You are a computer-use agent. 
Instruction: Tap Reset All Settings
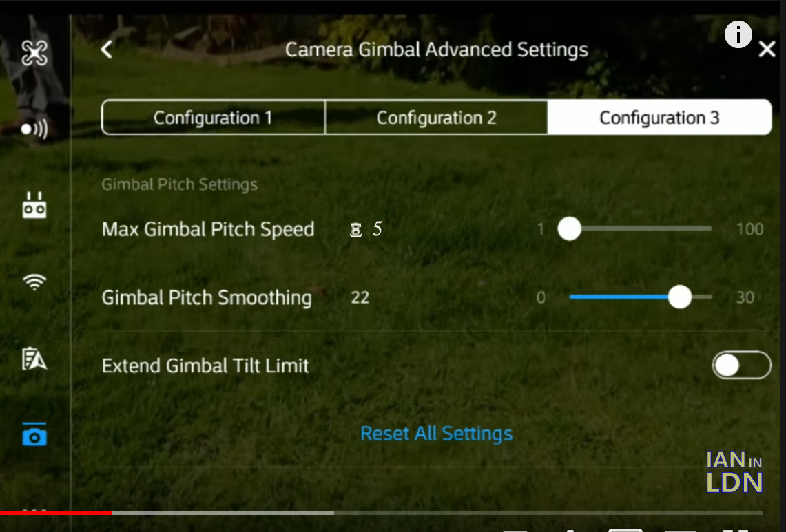point(436,434)
